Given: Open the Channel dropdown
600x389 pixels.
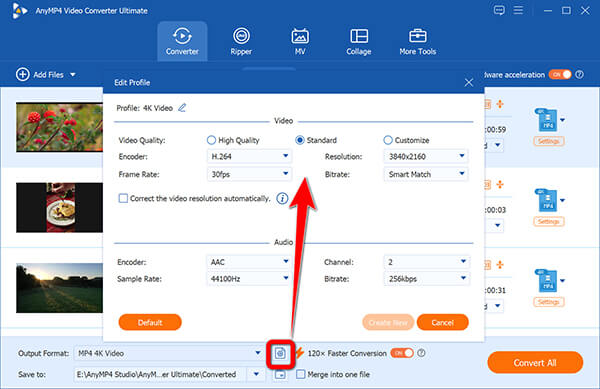Looking at the screenshot, I should (x=427, y=262).
